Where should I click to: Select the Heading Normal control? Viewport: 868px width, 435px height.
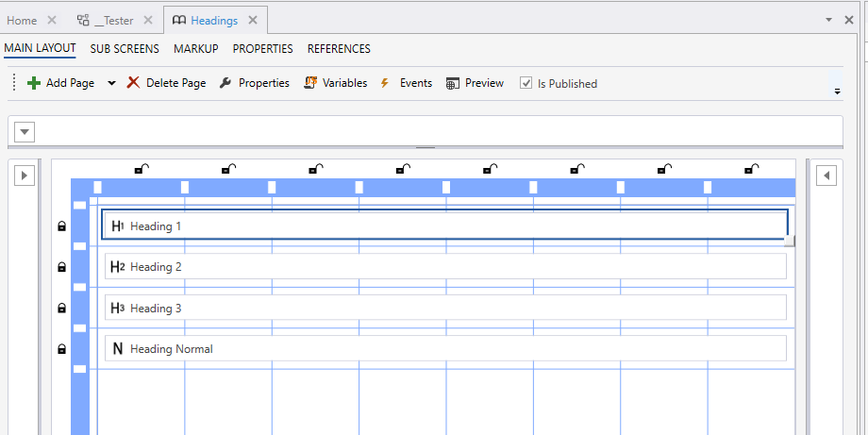click(445, 349)
